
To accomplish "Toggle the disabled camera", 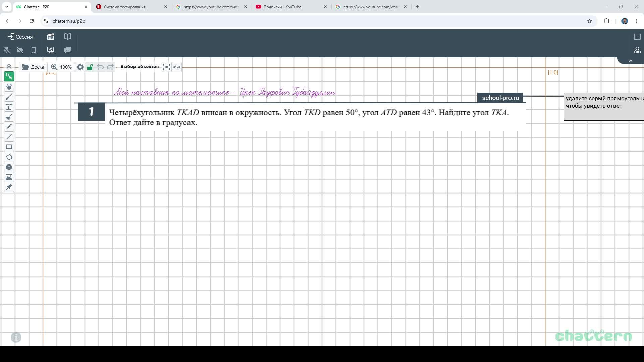I will (x=20, y=50).
